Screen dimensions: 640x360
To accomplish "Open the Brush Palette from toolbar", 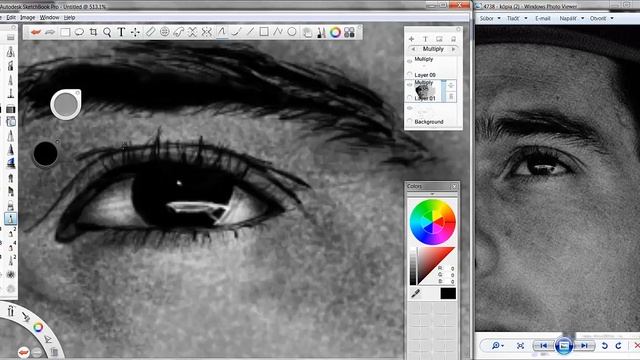I will point(322,33).
